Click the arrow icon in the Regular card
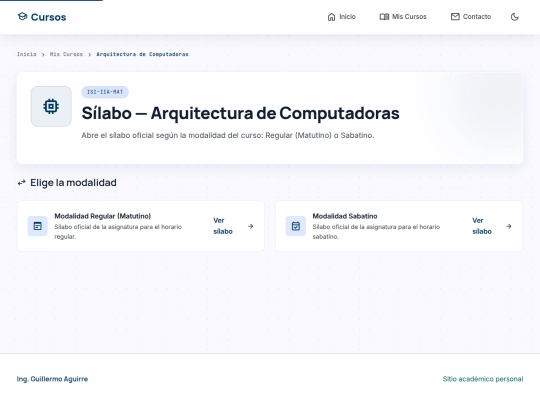 [x=251, y=226]
